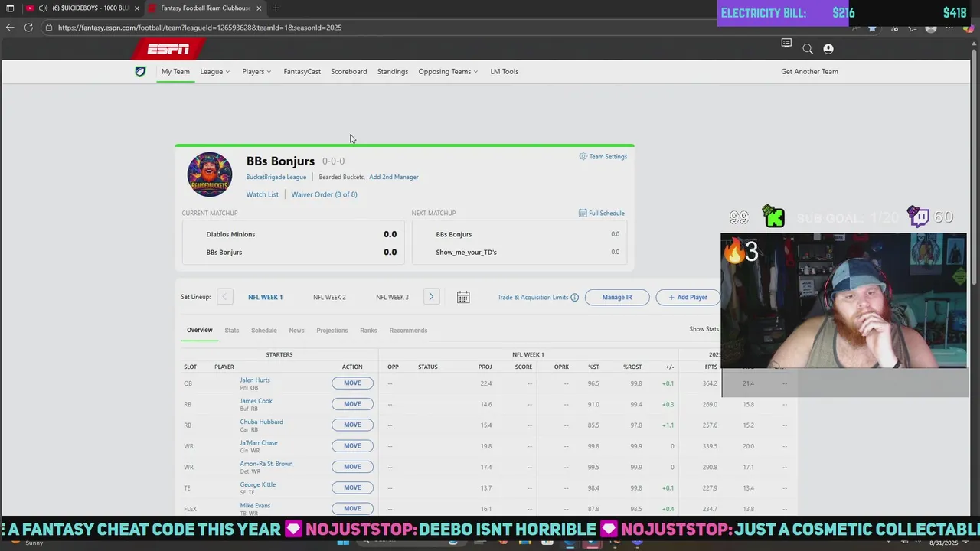Open a new browser tab
The height and width of the screenshot is (551, 980).
click(x=276, y=8)
